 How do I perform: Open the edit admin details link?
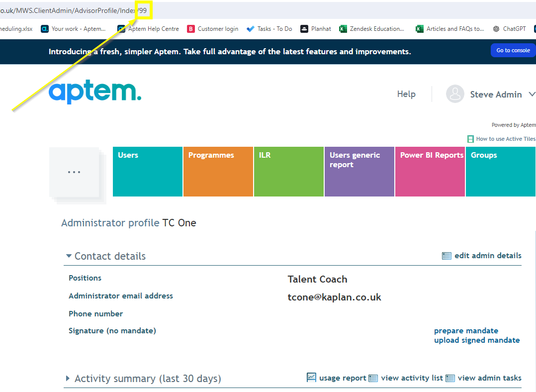(488, 256)
